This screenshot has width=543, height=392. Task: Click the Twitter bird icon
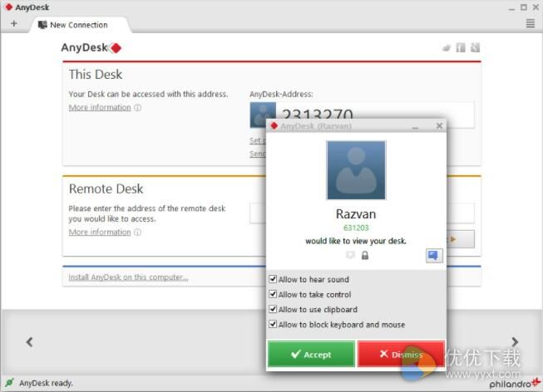point(447,47)
